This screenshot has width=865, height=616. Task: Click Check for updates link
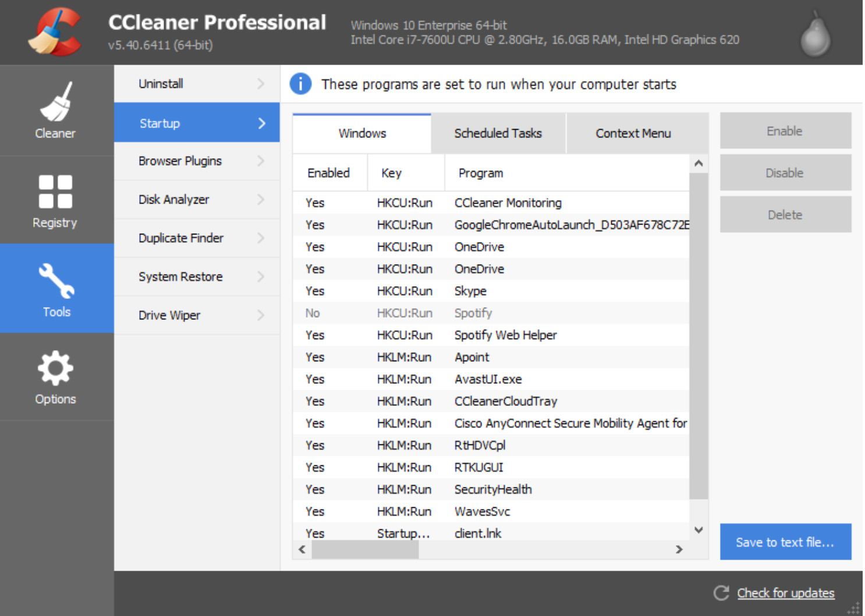point(786,593)
